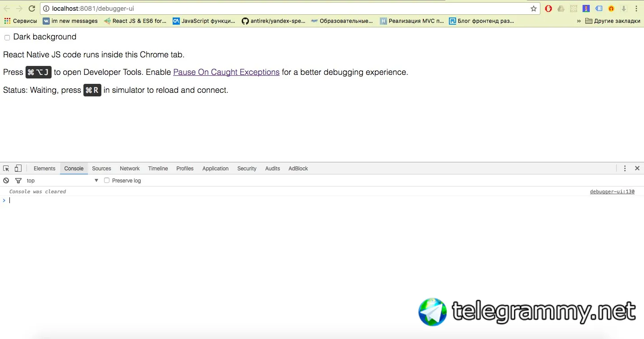The image size is (644, 339).
Task: Open the Google Drive extension
Action: coord(561,9)
